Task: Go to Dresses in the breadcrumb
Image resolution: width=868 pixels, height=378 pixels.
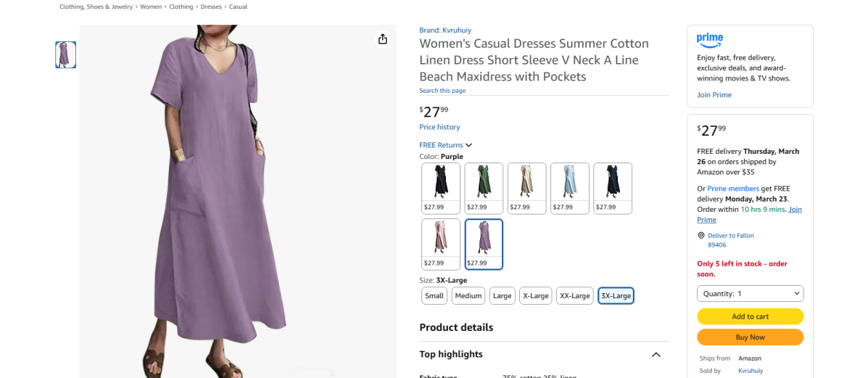Action: point(211,7)
